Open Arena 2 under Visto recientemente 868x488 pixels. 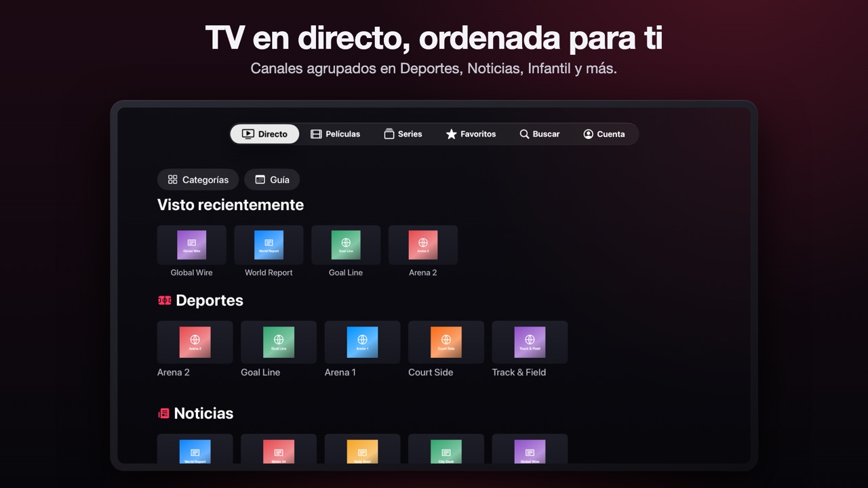[x=423, y=245]
